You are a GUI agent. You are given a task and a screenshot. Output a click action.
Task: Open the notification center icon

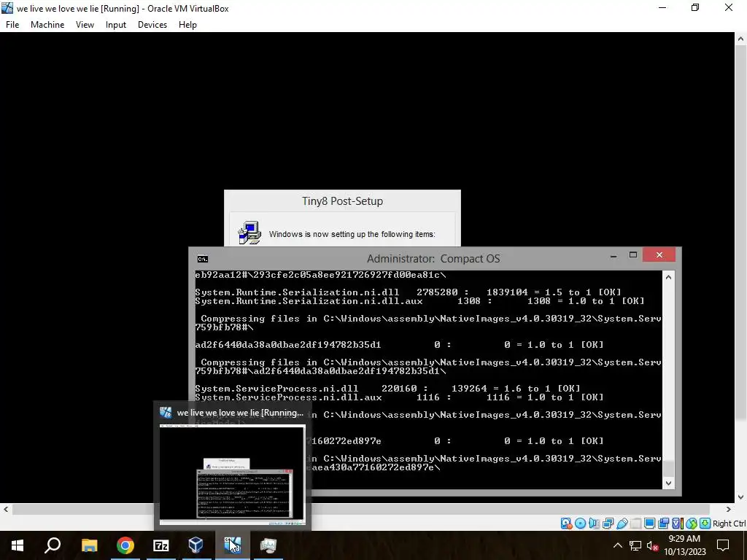tap(723, 545)
